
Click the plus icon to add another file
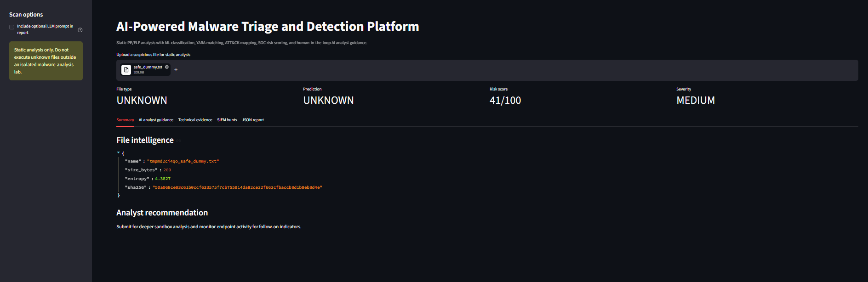(176, 70)
